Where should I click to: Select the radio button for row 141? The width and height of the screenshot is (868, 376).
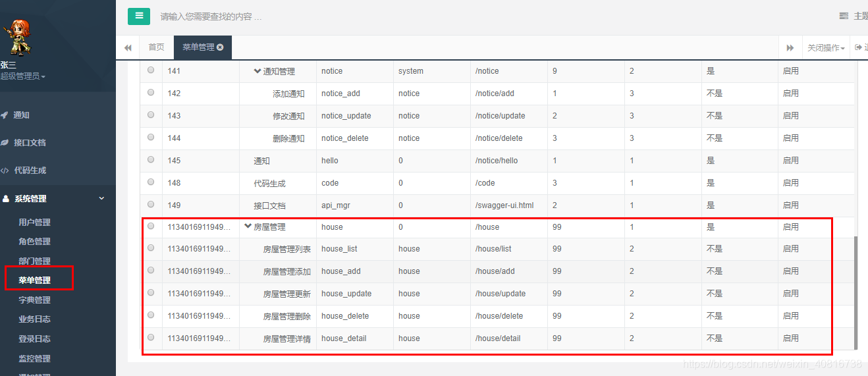pyautogui.click(x=151, y=70)
